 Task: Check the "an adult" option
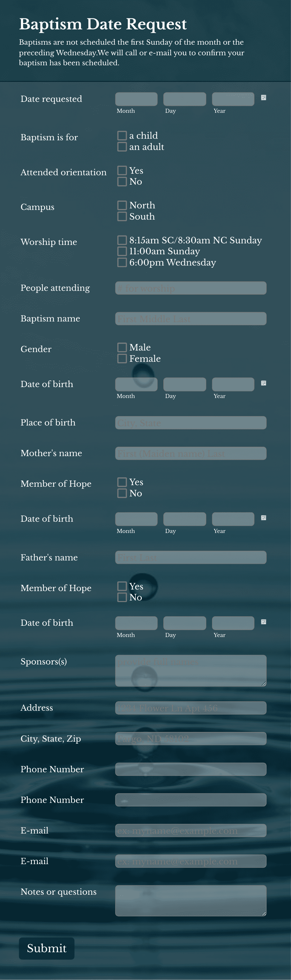click(x=122, y=146)
